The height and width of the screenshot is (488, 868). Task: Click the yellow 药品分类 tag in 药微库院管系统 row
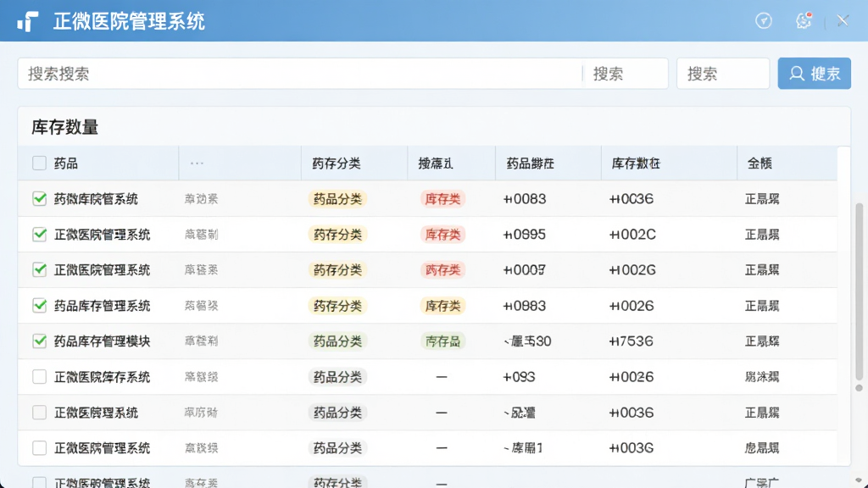tap(337, 198)
